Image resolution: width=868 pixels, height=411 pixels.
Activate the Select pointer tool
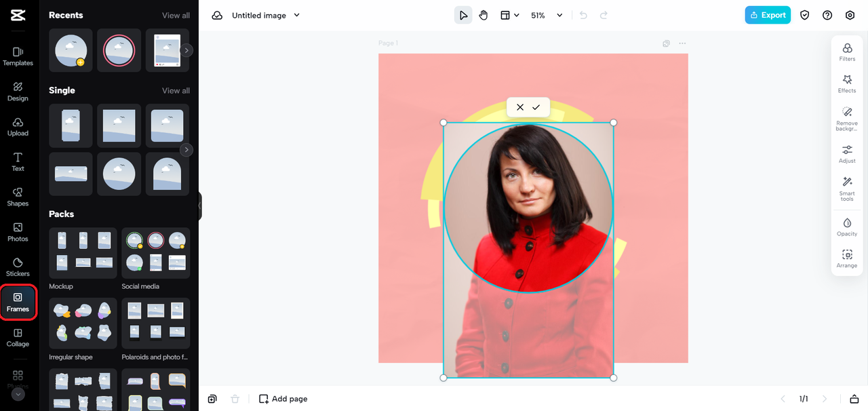463,15
